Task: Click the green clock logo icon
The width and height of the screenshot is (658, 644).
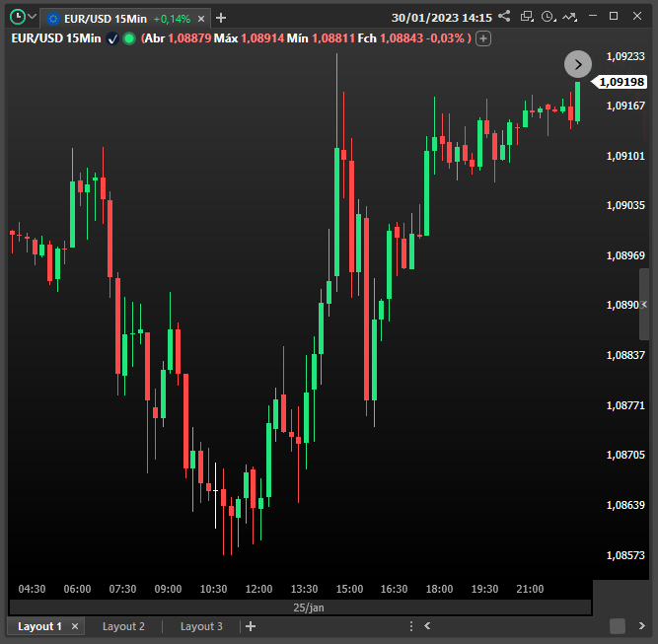Action: pos(17,17)
